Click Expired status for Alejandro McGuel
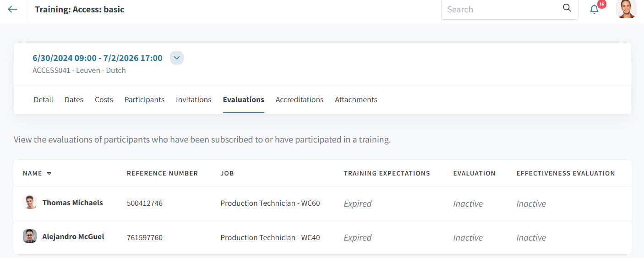The width and height of the screenshot is (644, 258). 358,237
